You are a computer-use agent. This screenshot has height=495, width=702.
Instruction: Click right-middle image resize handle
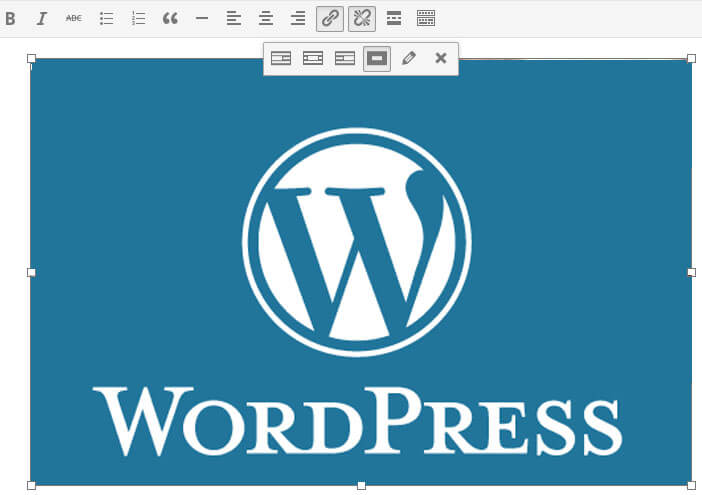(691, 272)
